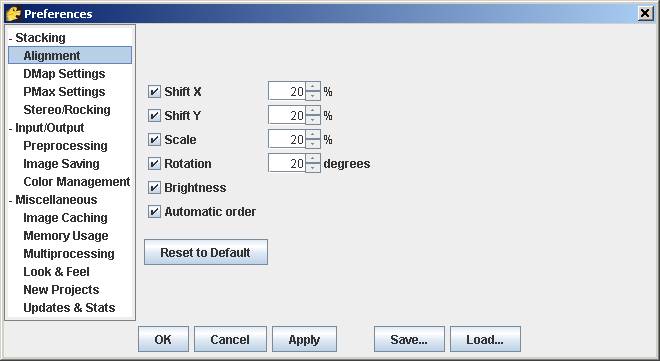This screenshot has width=660, height=361.
Task: Click the Save... button
Action: tap(409, 339)
